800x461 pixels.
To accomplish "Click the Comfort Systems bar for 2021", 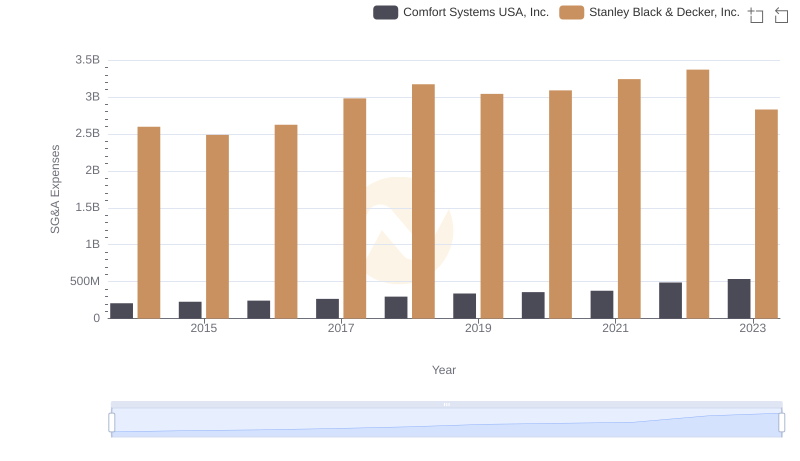I will tap(602, 304).
